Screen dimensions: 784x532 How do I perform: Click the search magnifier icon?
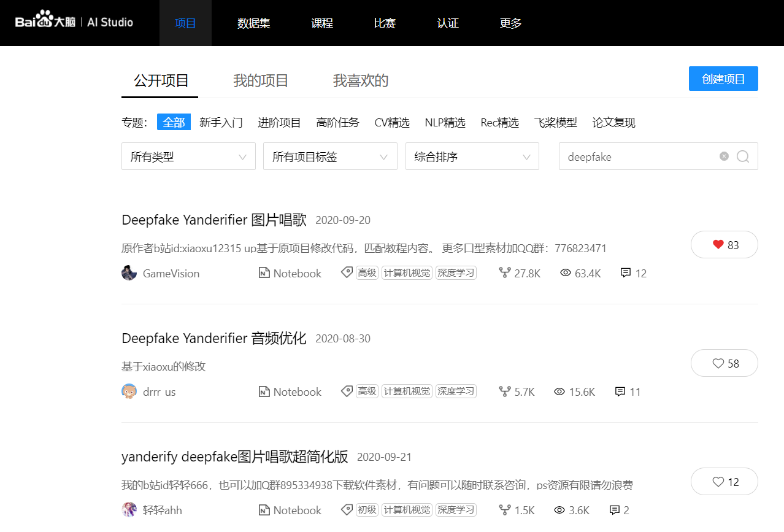point(743,156)
